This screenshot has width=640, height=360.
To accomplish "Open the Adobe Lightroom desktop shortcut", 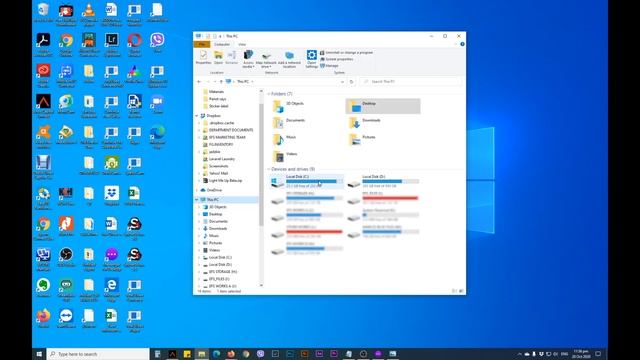I will [111, 44].
